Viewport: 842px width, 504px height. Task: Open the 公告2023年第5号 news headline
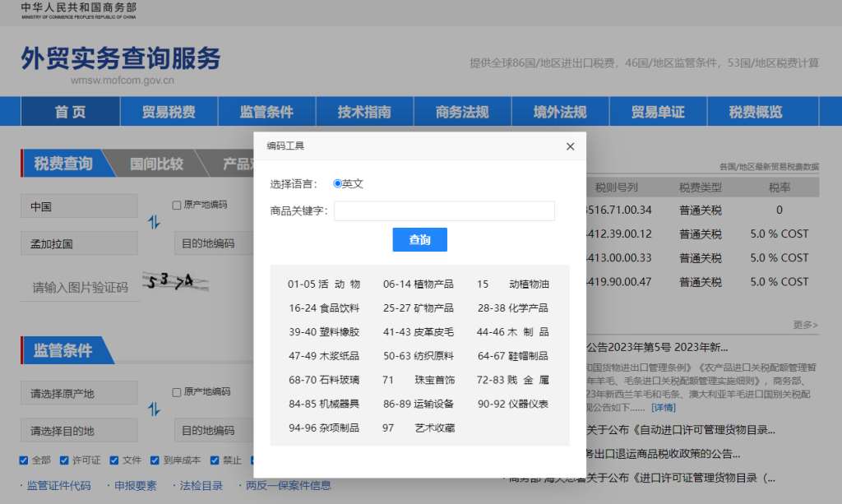[x=657, y=347]
